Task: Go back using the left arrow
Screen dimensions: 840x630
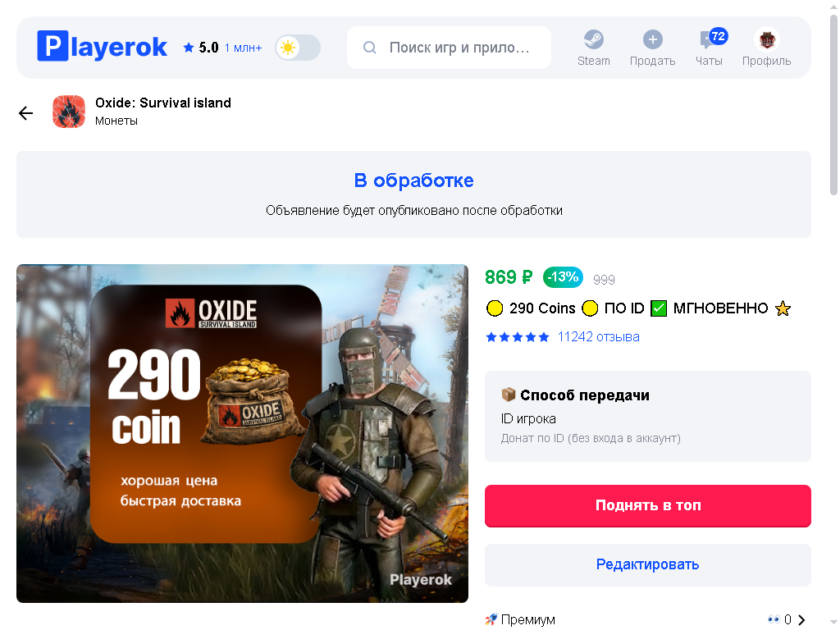Action: click(25, 112)
